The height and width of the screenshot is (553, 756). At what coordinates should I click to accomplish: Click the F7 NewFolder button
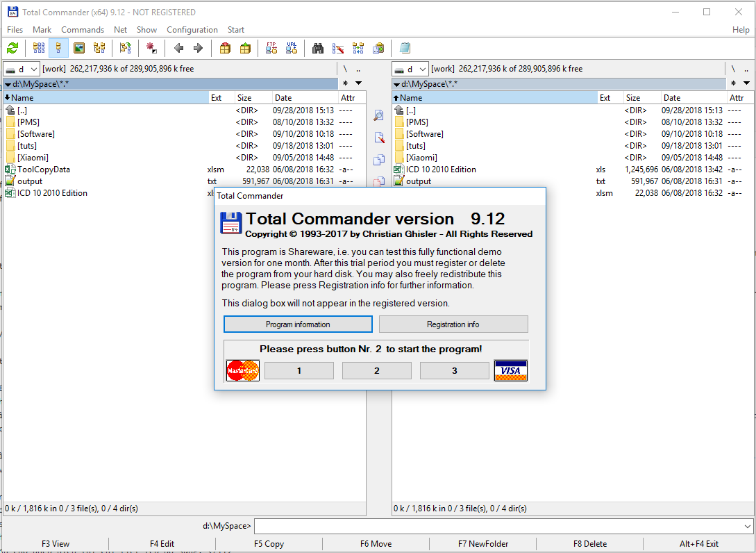pos(483,544)
